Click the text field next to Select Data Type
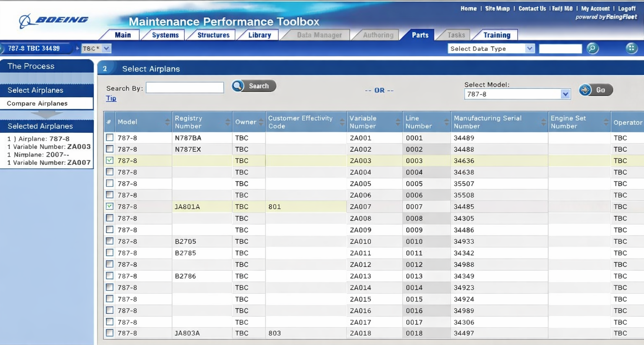The height and width of the screenshot is (345, 644). point(560,49)
